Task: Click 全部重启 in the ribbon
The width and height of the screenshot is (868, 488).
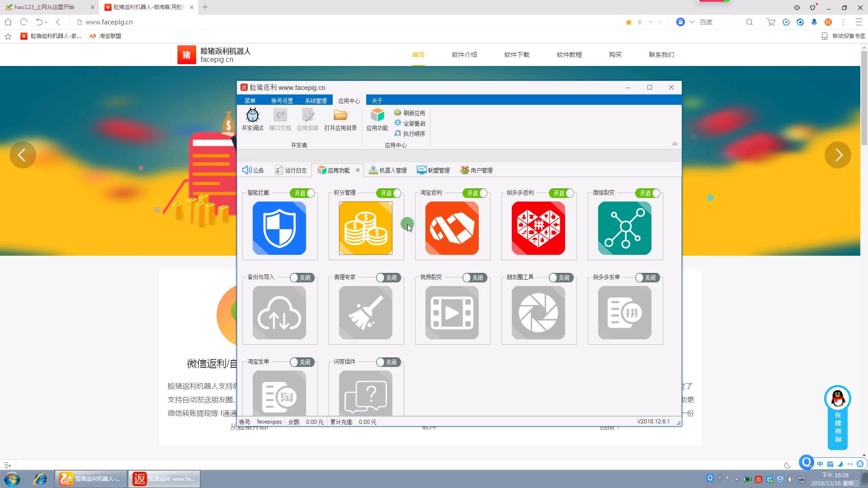Action: pyautogui.click(x=410, y=123)
